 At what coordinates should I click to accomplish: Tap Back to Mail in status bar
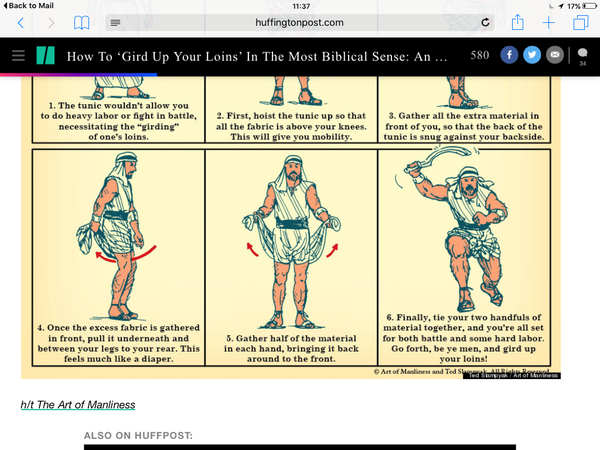click(28, 6)
